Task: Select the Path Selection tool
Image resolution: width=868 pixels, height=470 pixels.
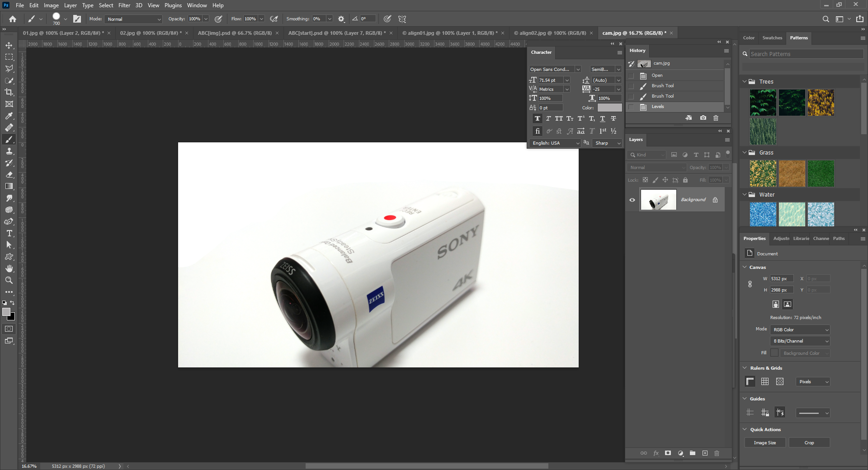Action: (9, 245)
